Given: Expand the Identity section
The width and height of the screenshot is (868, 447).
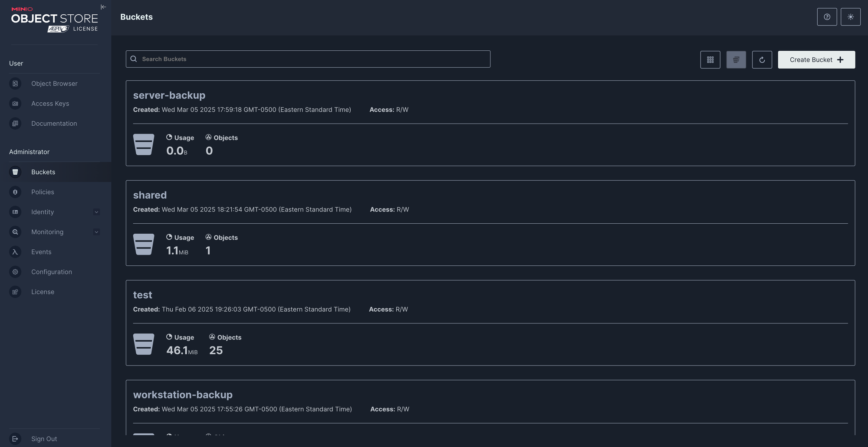Looking at the screenshot, I should pos(96,212).
